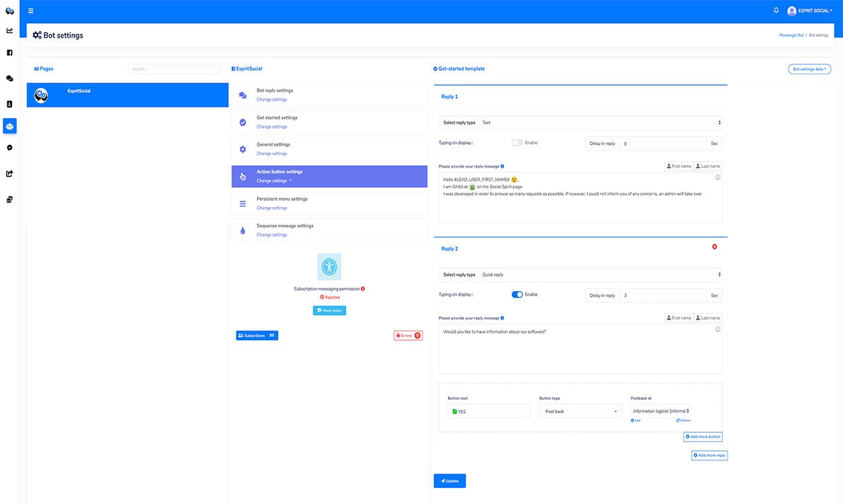Click the Action button settings pointer icon
This screenshot has height=504, width=843.
[243, 176]
